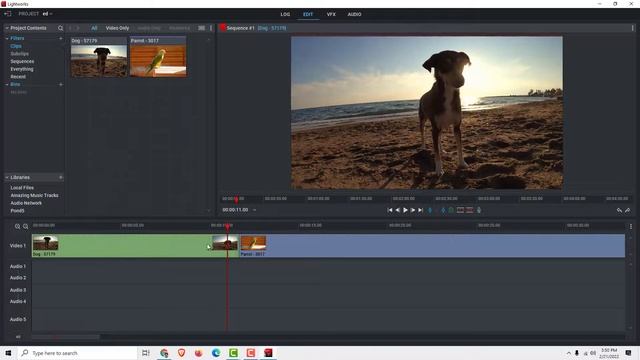Step one frame backward
This screenshot has width=640, height=360.
pos(398,210)
